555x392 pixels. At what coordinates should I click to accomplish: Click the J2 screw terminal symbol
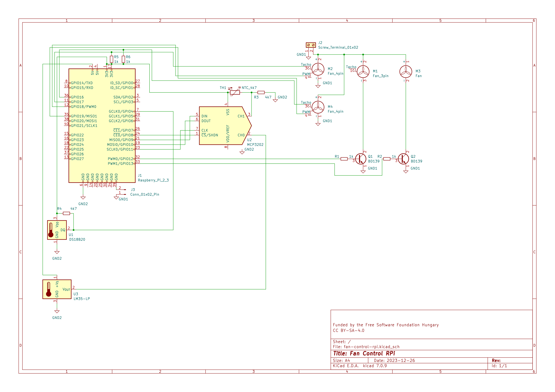click(x=311, y=45)
